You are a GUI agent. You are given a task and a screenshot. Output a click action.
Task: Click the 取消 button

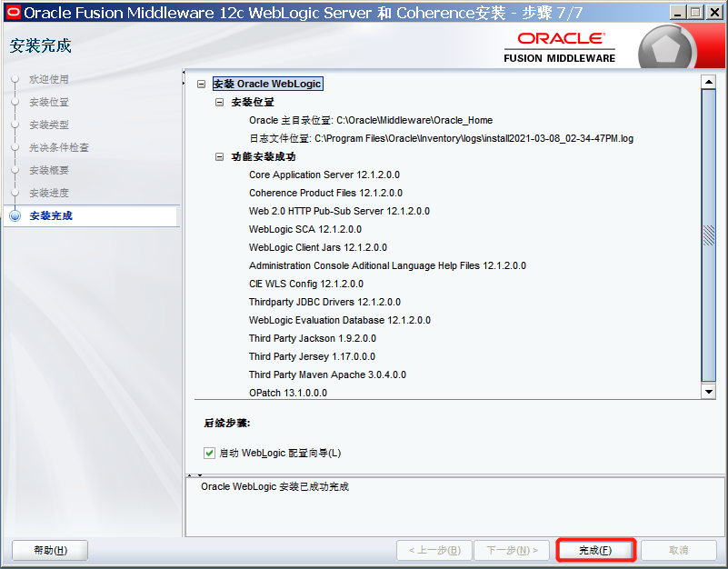pos(679,551)
